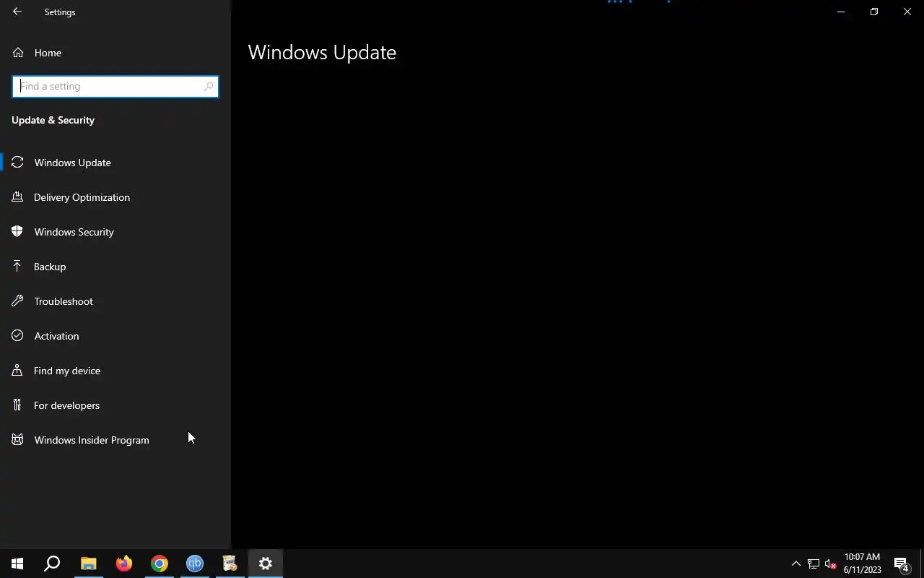The image size is (924, 578).
Task: Click the Troubleshoot wrench icon
Action: click(17, 301)
